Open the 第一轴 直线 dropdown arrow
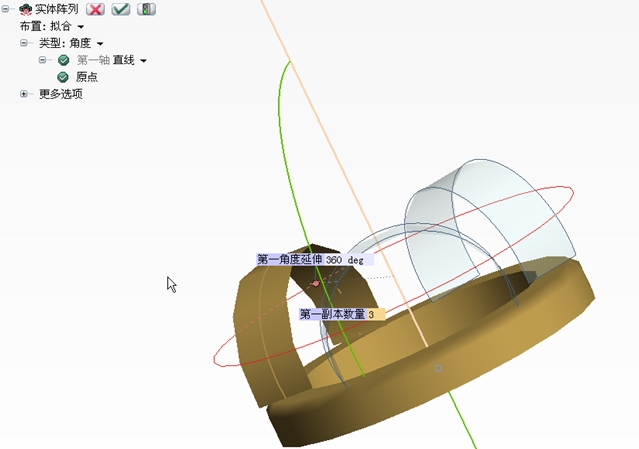The image size is (639, 449). click(x=143, y=61)
